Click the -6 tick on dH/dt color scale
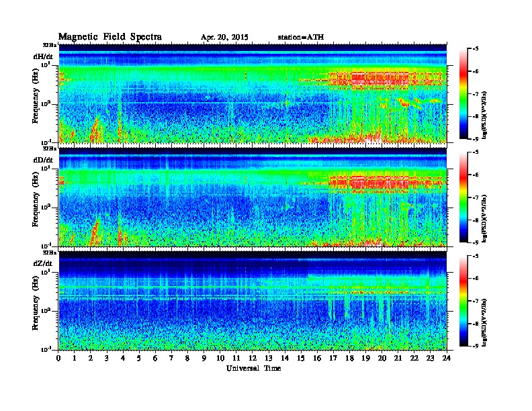Image resolution: width=532 pixels, height=411 pixels. [x=476, y=71]
